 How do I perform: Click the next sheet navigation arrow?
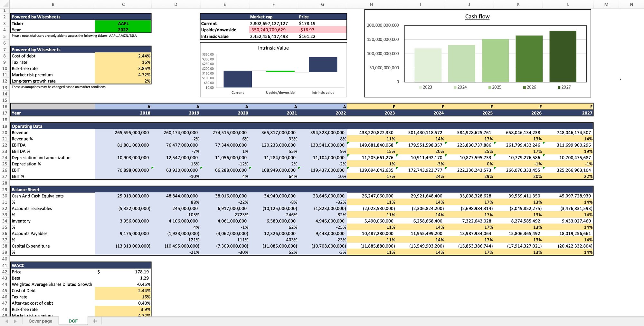[14, 321]
